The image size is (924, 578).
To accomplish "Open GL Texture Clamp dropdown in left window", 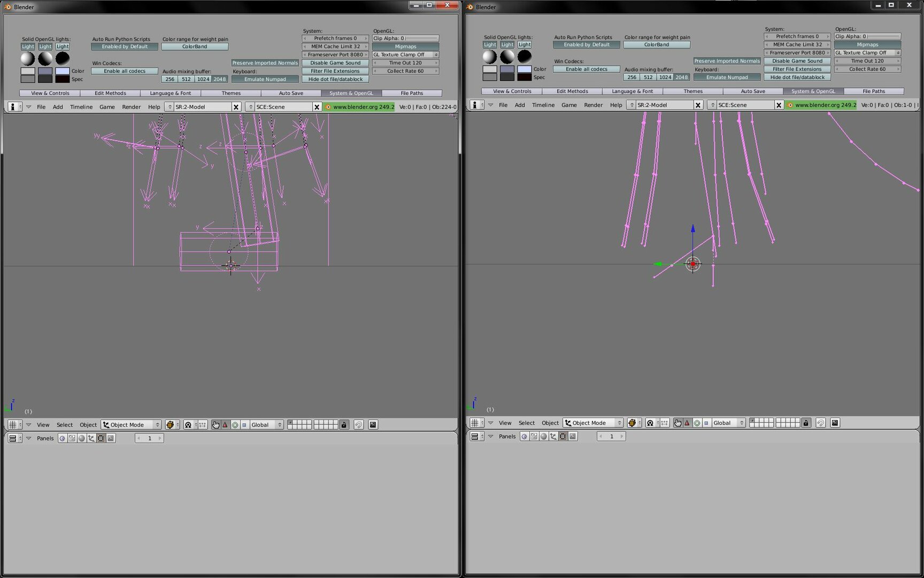I will [x=405, y=55].
